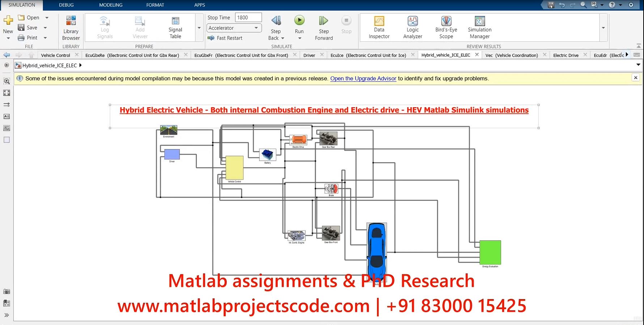Screen dimensions: 644x325
Task: Select the green Energy Evaluation block
Action: coord(490,252)
